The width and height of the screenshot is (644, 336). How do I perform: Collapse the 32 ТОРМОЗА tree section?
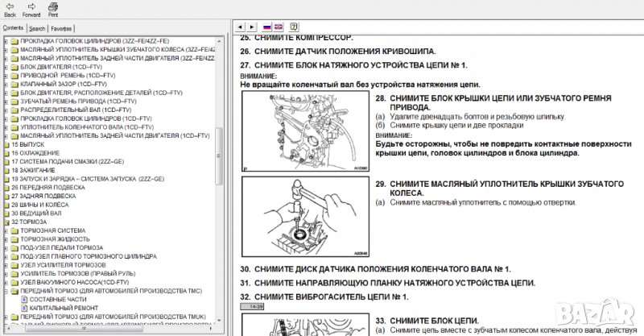coord(6,221)
